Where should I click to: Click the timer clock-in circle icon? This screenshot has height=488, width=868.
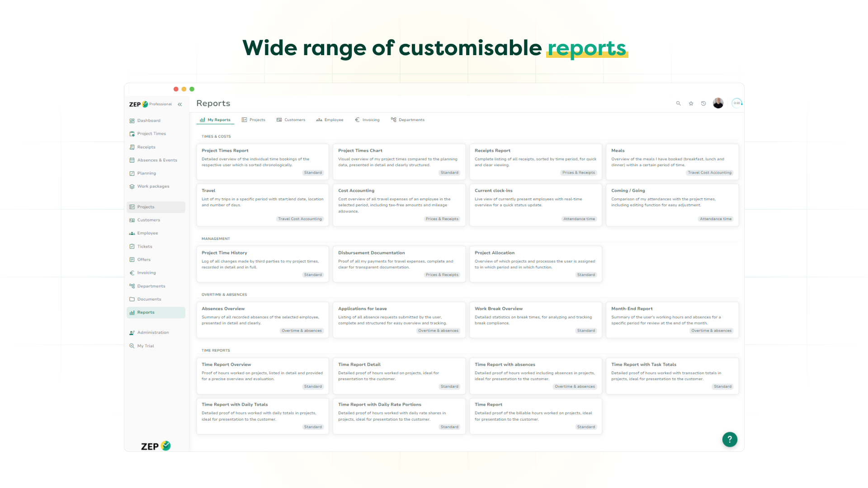click(x=737, y=103)
